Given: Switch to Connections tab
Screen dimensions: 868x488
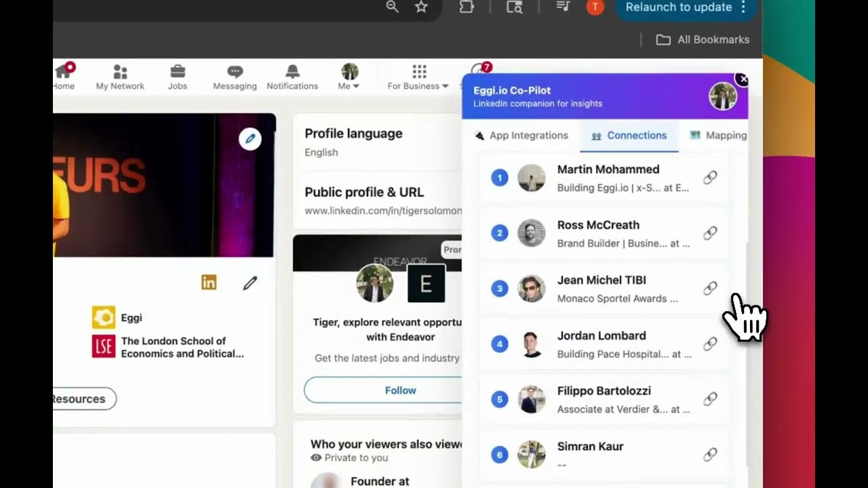Looking at the screenshot, I should 629,136.
